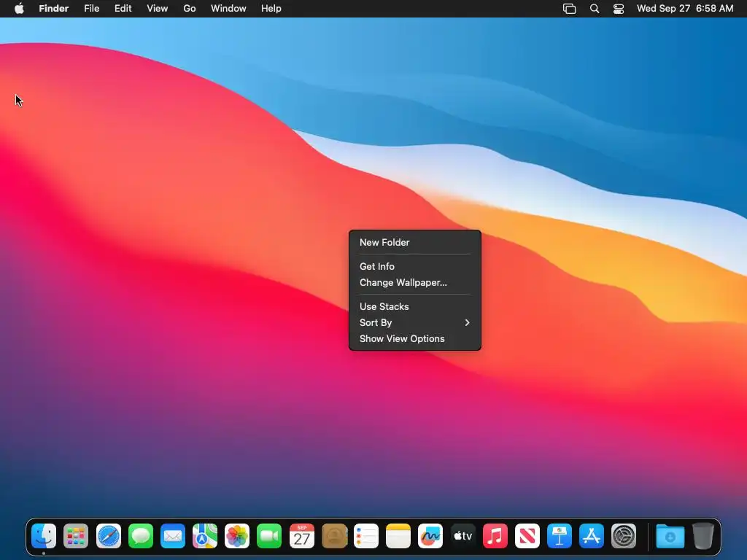Open the Window menu
Image resolution: width=747 pixels, height=560 pixels.
[228, 9]
